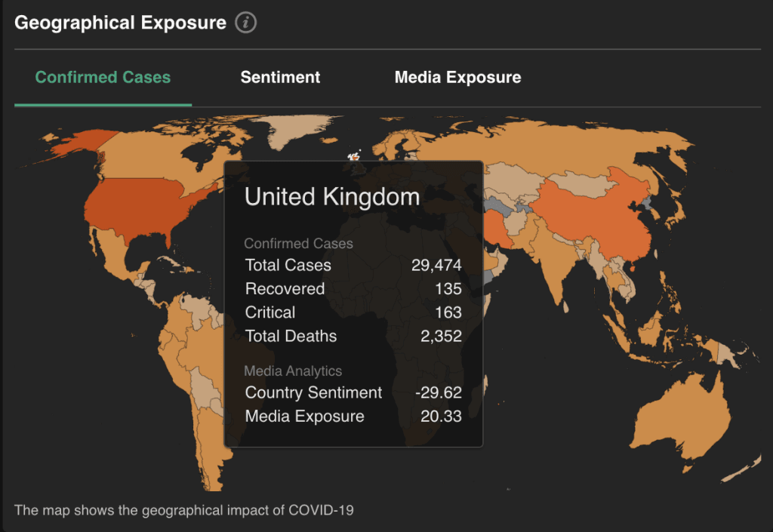This screenshot has width=773, height=532.
Task: Click the Critical value 163
Action: tap(448, 312)
